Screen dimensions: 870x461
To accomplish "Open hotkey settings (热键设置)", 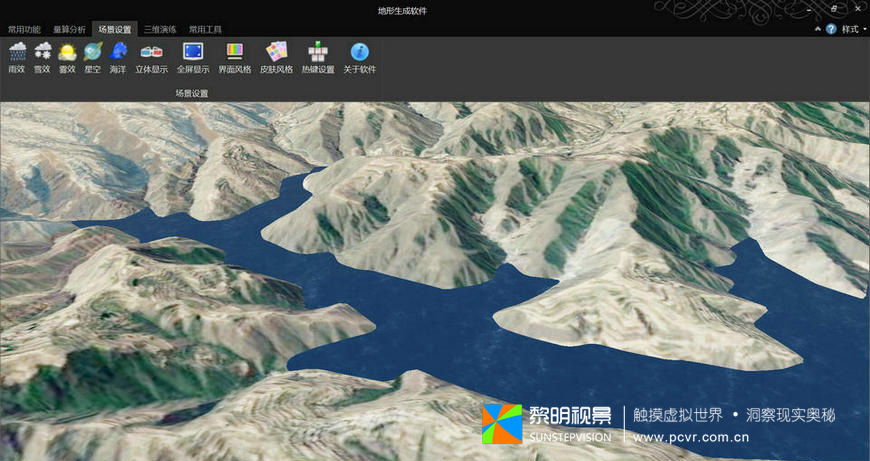I will pos(318,57).
